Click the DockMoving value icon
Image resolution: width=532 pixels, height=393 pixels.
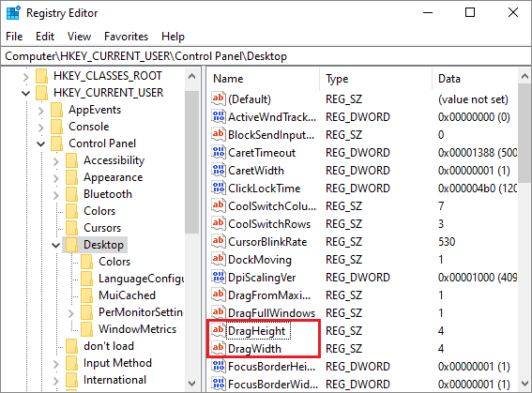tap(219, 259)
